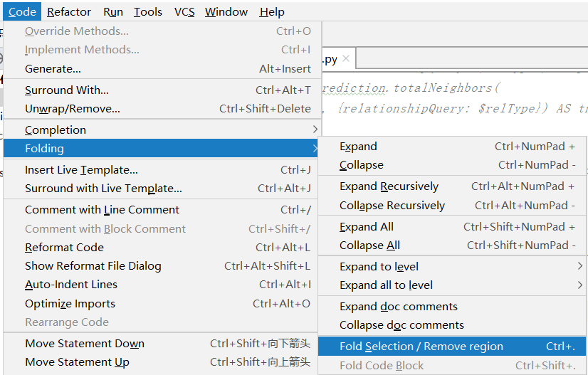
Task: Choose Generate... from Code menu
Action: tap(162, 68)
